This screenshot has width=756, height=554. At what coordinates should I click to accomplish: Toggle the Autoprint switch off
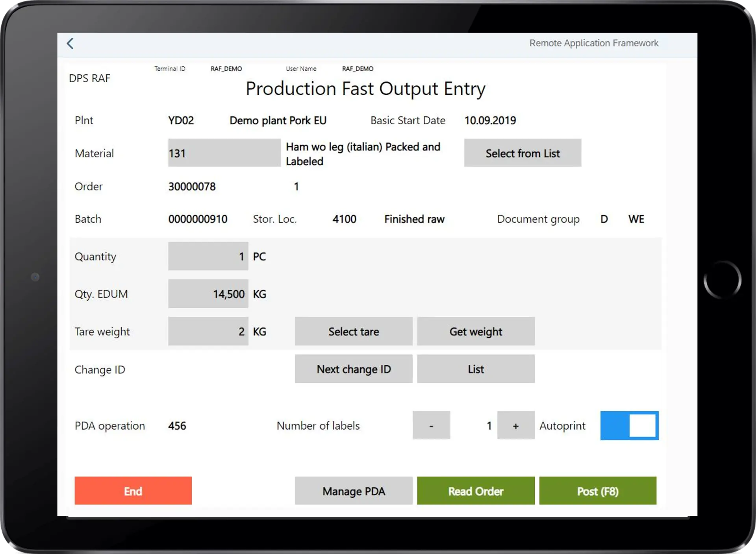[629, 425]
